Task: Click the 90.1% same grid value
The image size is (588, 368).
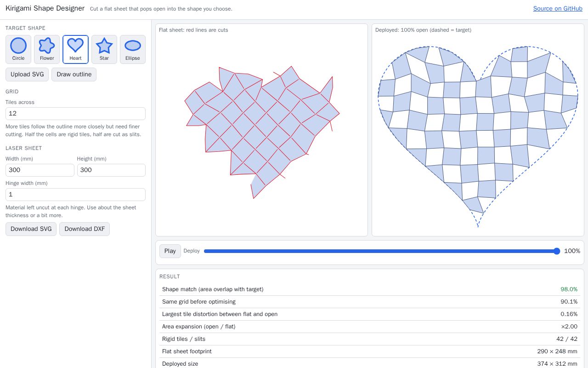Action: (569, 302)
